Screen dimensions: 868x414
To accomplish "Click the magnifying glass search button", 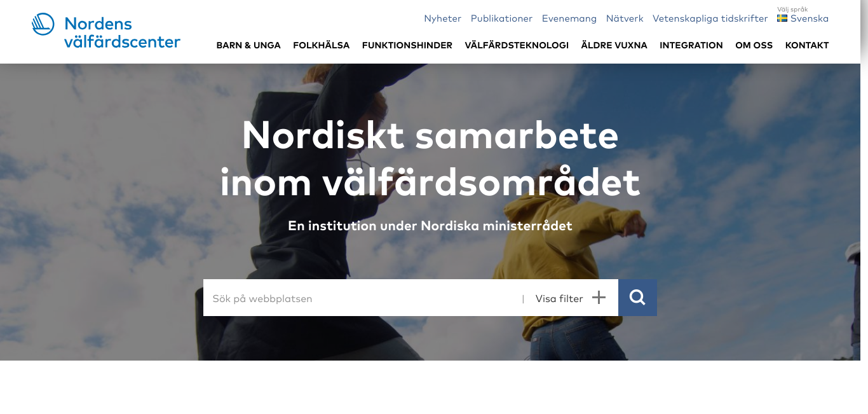I will 637,298.
